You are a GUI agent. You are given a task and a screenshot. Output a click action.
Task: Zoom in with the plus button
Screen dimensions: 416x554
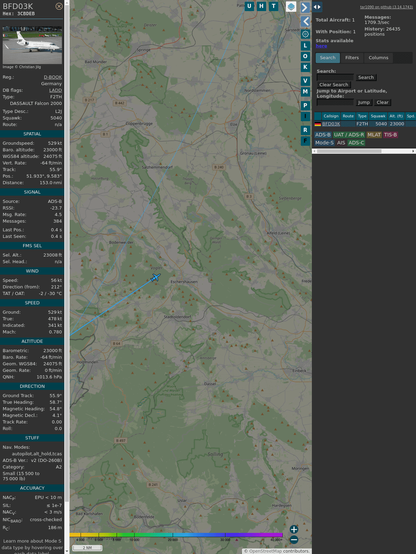point(294,529)
